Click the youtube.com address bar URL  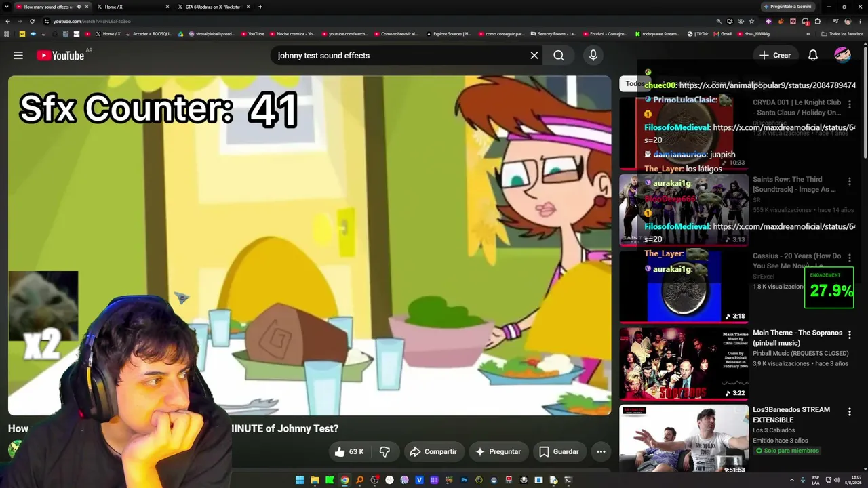pos(92,21)
